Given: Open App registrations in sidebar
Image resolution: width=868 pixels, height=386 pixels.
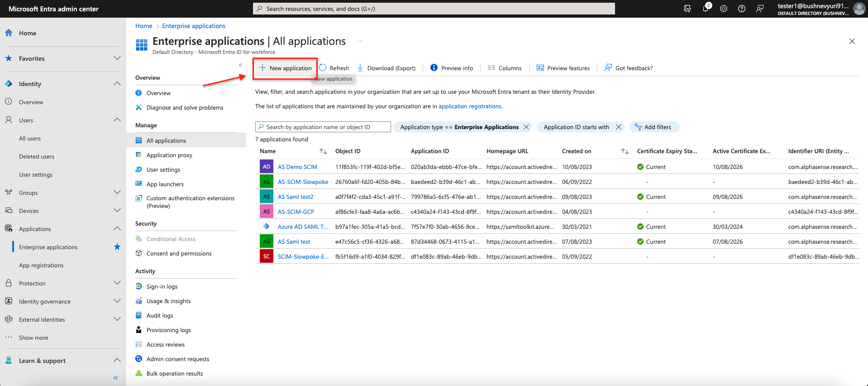Looking at the screenshot, I should [x=41, y=265].
